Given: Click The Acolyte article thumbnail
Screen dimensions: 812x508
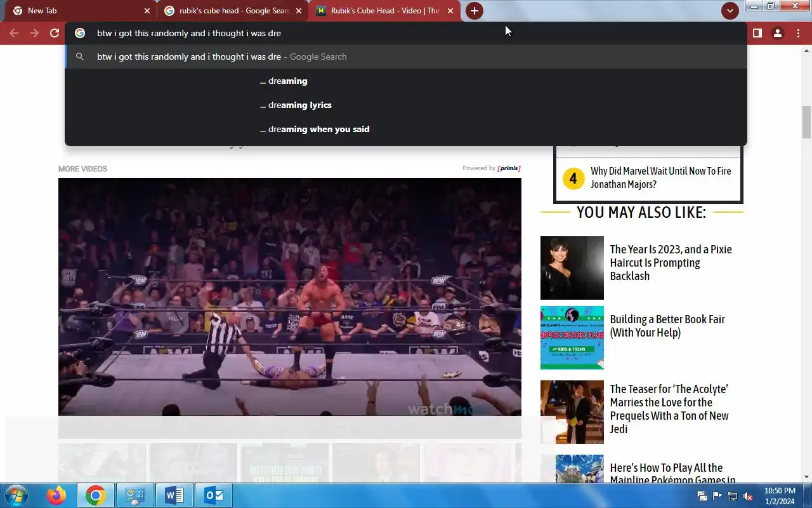Looking at the screenshot, I should tap(572, 412).
